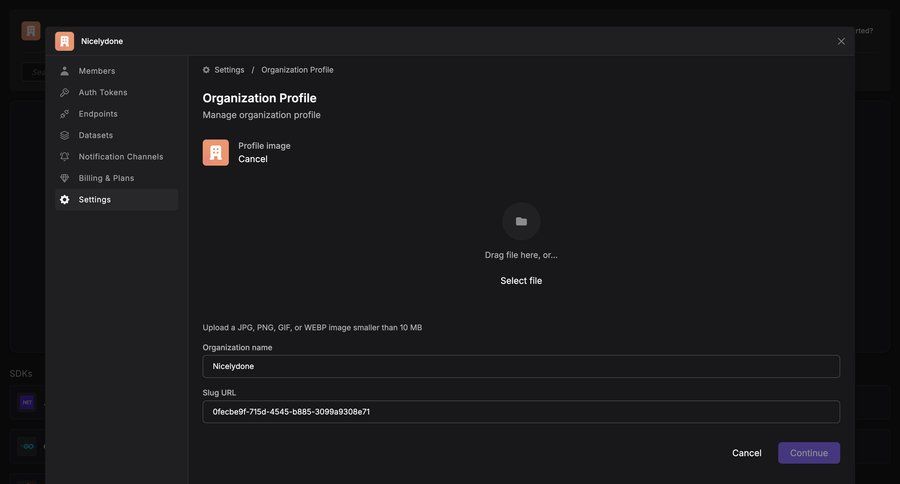The width and height of the screenshot is (900, 484).
Task: Click the Datasets layers icon
Action: coord(64,135)
